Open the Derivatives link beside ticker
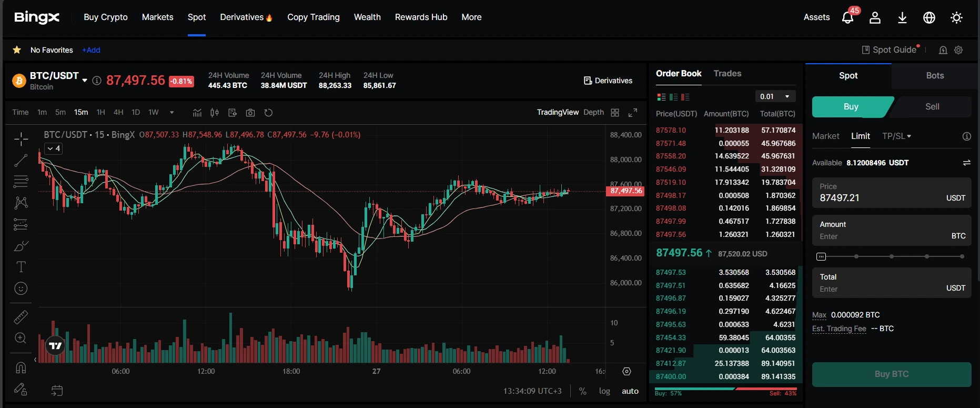 tap(608, 81)
